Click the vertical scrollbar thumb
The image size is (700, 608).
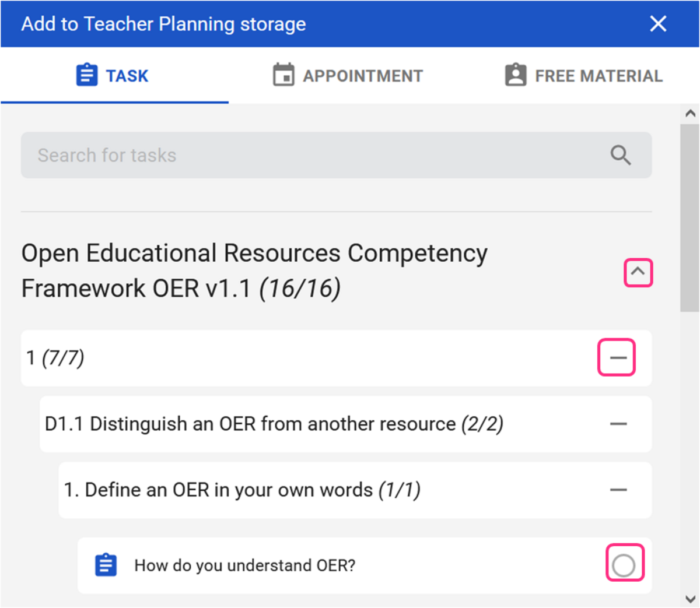pyautogui.click(x=690, y=218)
